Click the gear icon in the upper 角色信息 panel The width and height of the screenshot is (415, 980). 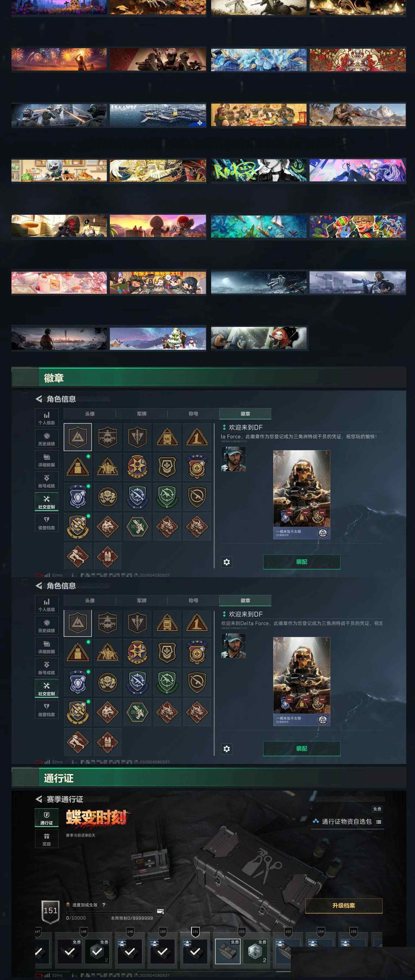pos(227,562)
